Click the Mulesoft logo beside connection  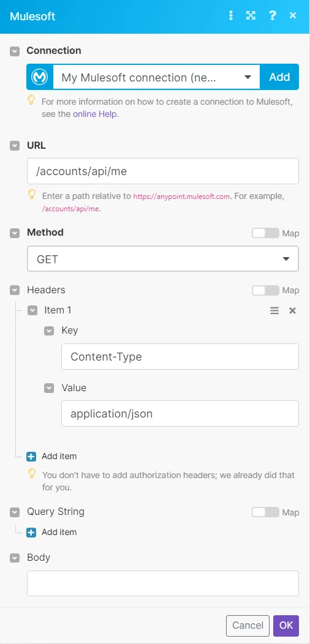click(40, 77)
